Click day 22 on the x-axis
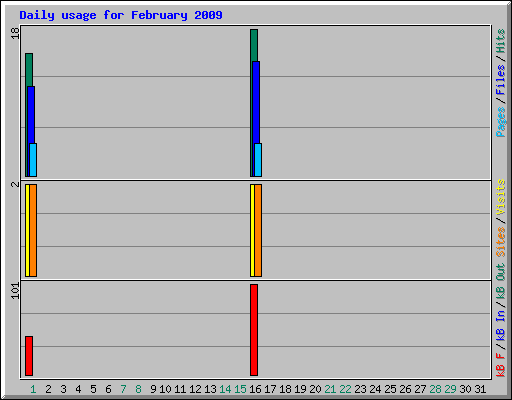Screen dimensions: 512x400 point(345,389)
